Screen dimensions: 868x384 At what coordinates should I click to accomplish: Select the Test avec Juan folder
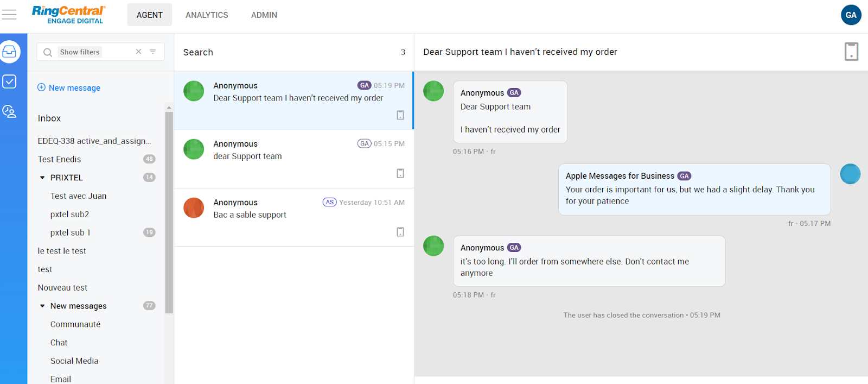pyautogui.click(x=78, y=196)
